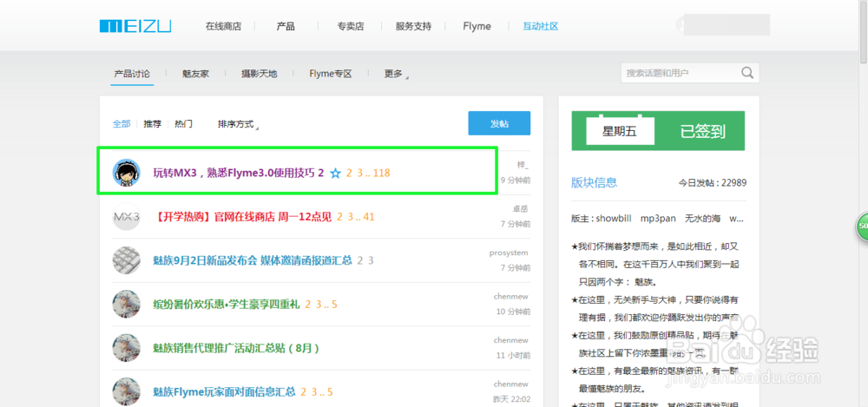Open thread 魅族销售代理推广活动汇总贴（8月）

pos(236,348)
